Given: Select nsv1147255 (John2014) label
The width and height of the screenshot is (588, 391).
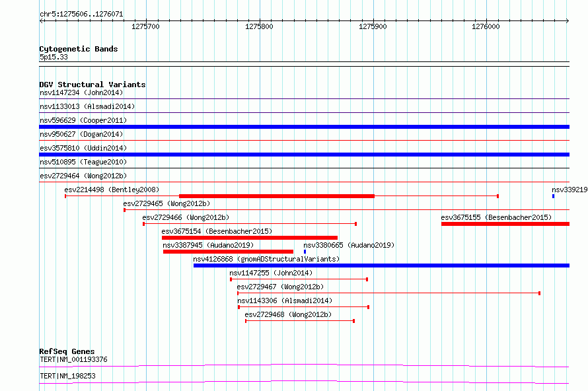Looking at the screenshot, I should (271, 273).
